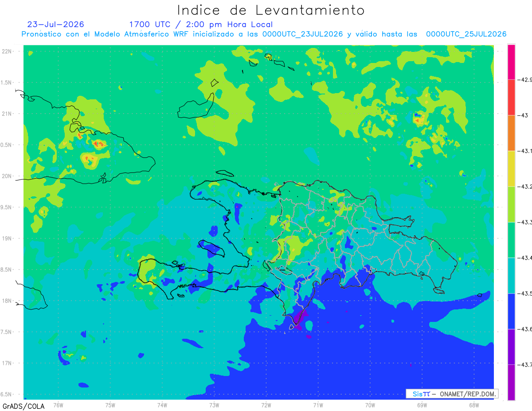Pick the orange legend color between -43 and -43.1
This screenshot has width=532, height=411.
(x=511, y=133)
